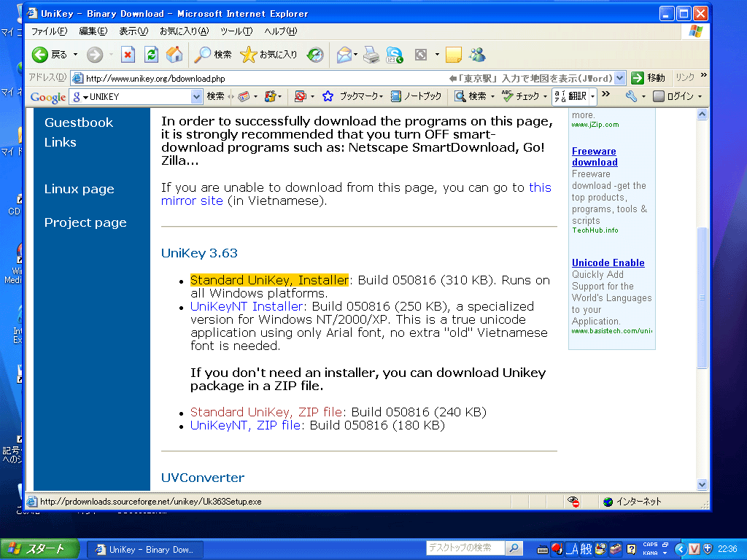Click the green Back arrow button
747x560 pixels.
[40, 55]
